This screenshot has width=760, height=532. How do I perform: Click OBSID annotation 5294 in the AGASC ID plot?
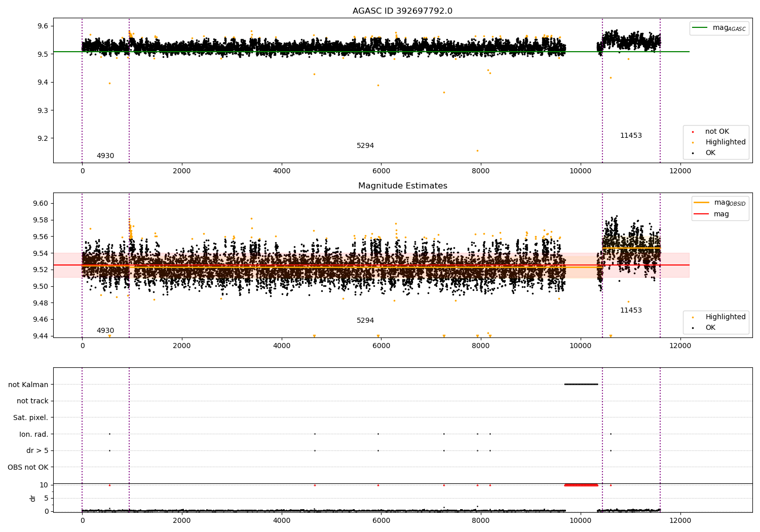365,146
